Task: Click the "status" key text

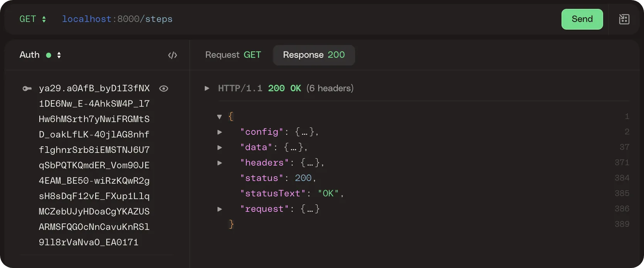Action: coord(262,178)
